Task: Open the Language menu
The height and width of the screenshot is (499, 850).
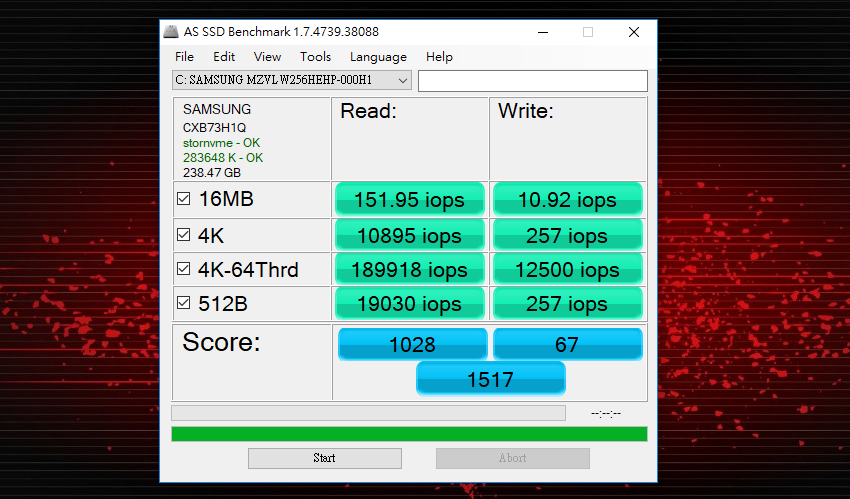Action: tap(378, 57)
